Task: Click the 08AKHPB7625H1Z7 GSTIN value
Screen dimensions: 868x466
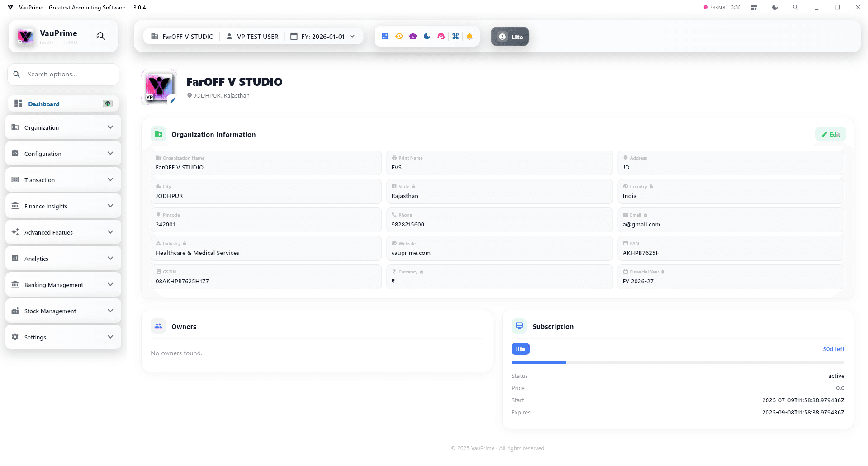Action: pos(182,281)
